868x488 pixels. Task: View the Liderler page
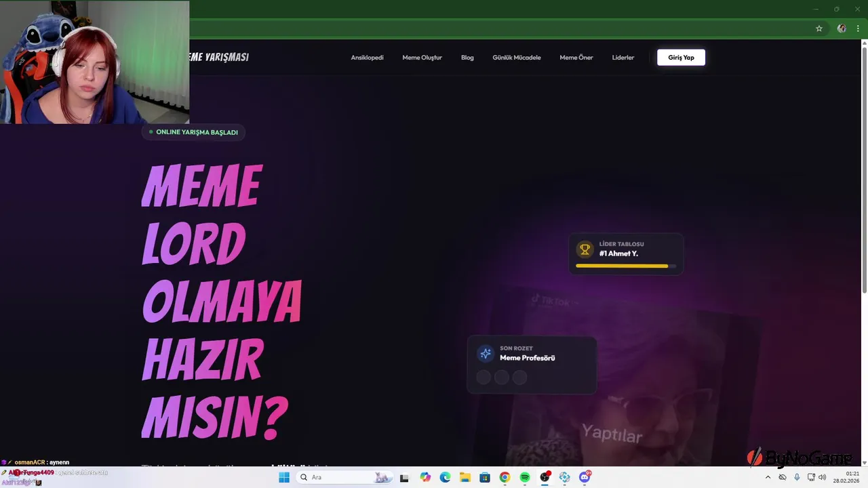click(x=623, y=58)
